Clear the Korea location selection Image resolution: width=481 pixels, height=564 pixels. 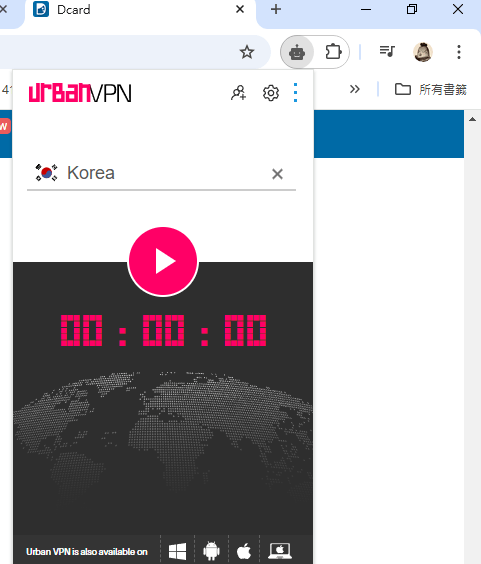(x=277, y=174)
